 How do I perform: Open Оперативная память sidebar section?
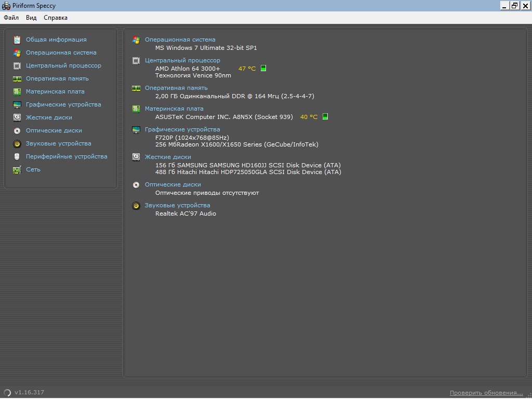[57, 78]
